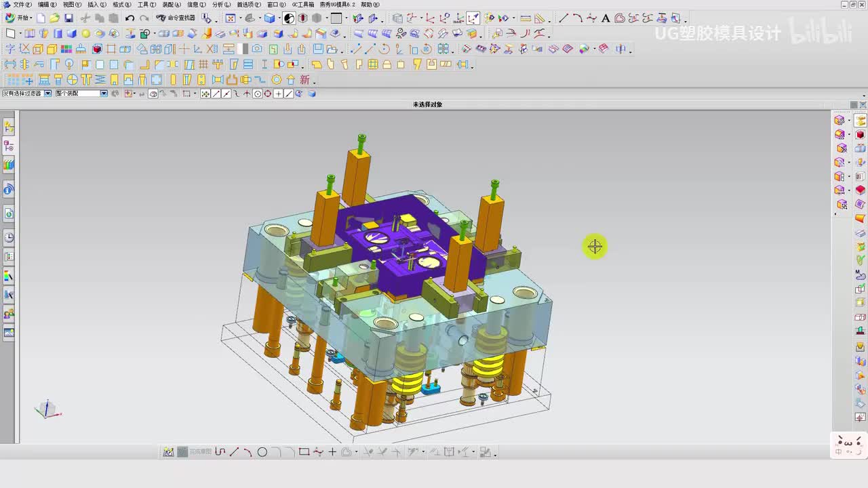This screenshot has width=868, height=488.
Task: Undo the last action
Action: click(x=130, y=18)
